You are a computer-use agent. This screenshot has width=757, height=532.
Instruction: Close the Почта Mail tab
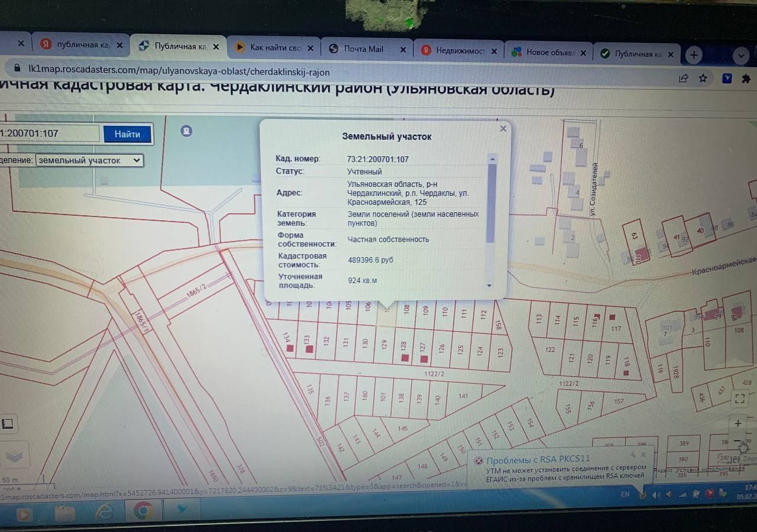403,50
